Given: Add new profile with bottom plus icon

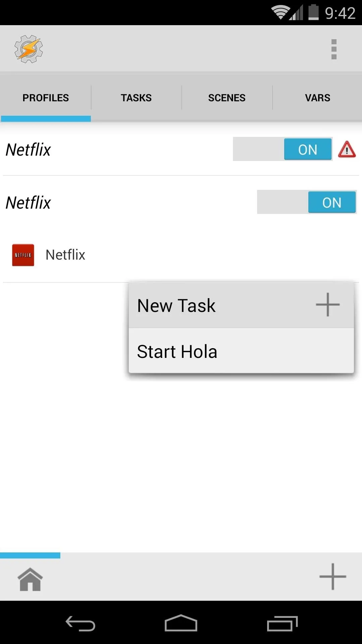Looking at the screenshot, I should pos(333,577).
